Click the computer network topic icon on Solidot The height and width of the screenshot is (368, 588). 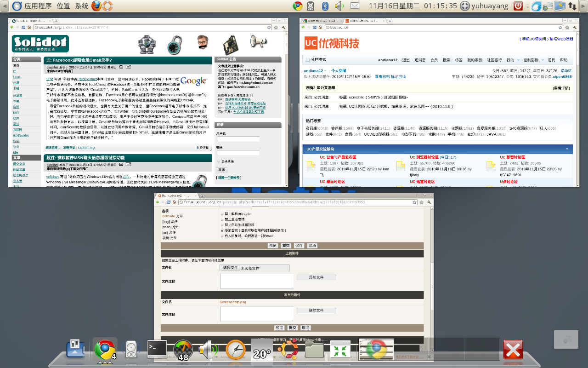click(x=147, y=44)
